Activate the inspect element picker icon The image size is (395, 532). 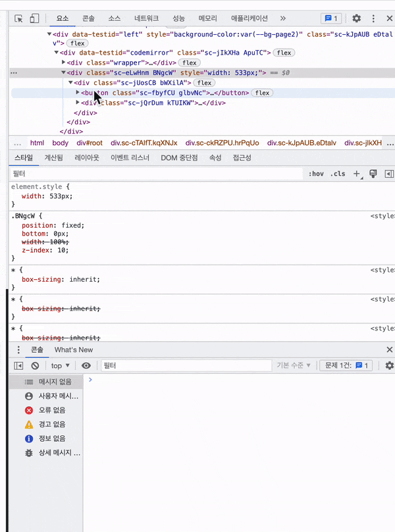coord(18,18)
